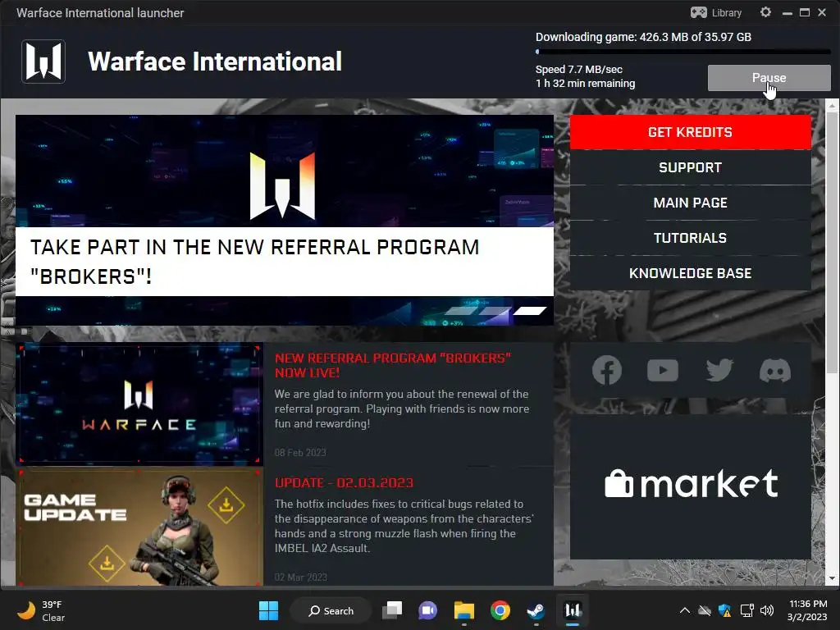Click the "1 h 32 min remaining" text
Screen dimensions: 840x630
pos(586,83)
